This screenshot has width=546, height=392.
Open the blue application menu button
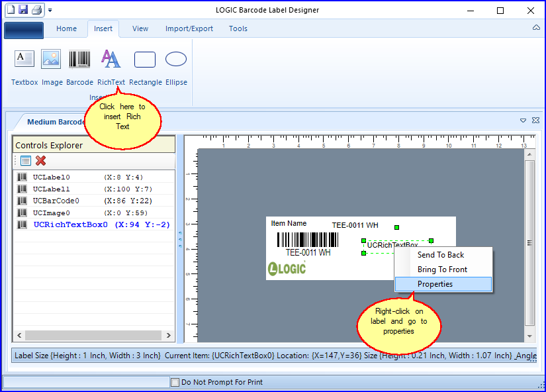coord(24,30)
